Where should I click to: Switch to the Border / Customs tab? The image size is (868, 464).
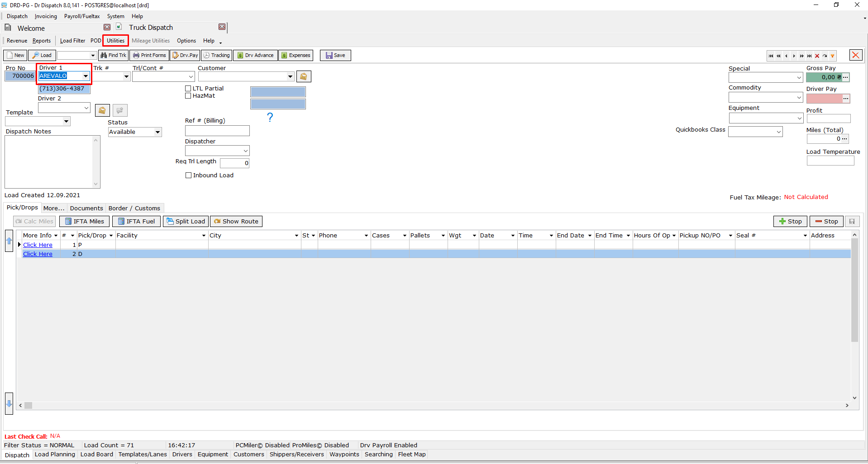click(134, 208)
